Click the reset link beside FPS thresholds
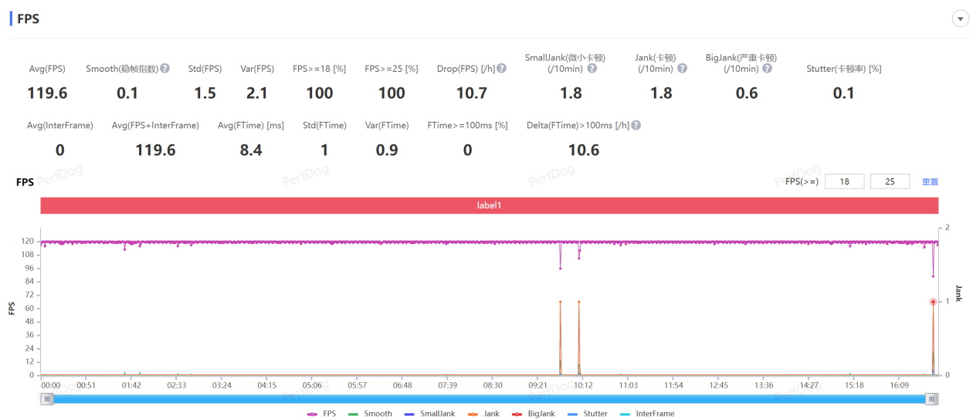 point(930,182)
